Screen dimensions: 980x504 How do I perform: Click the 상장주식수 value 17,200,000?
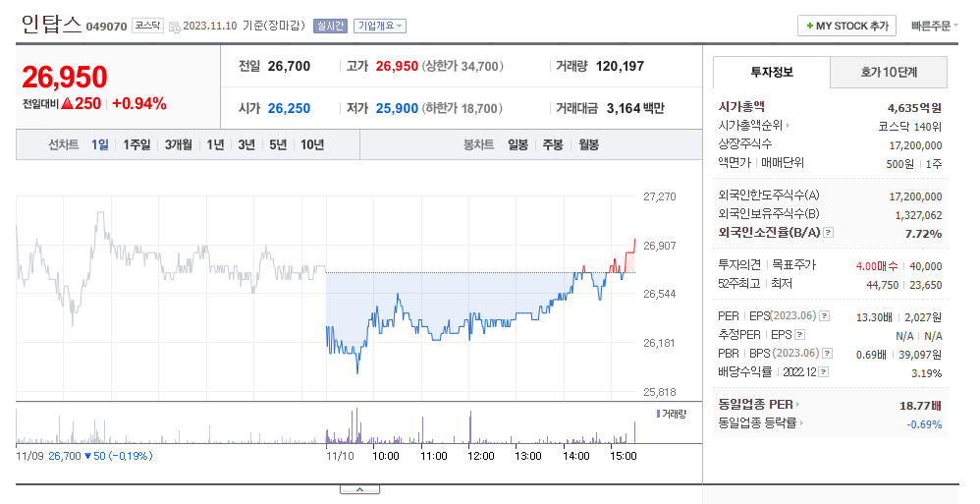coord(915,145)
